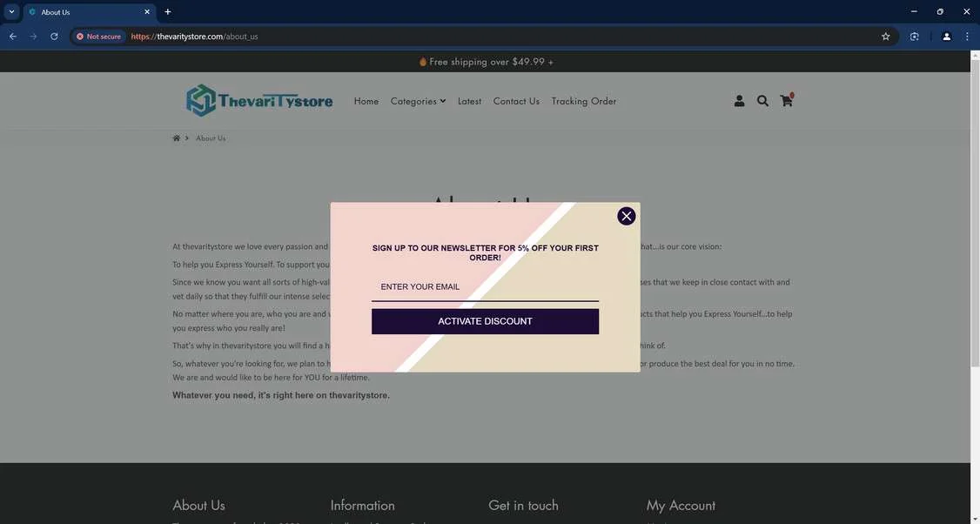Minimize the browser window
The height and width of the screenshot is (524, 980).
tap(914, 12)
